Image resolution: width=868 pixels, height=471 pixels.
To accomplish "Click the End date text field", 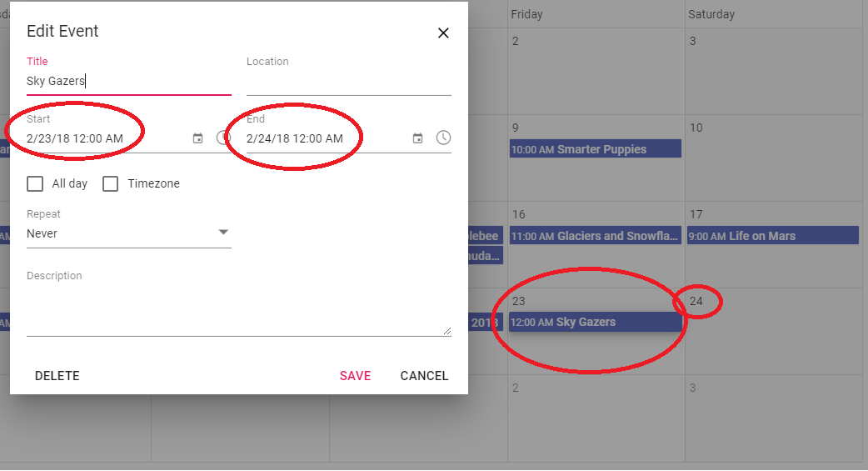I will (325, 138).
